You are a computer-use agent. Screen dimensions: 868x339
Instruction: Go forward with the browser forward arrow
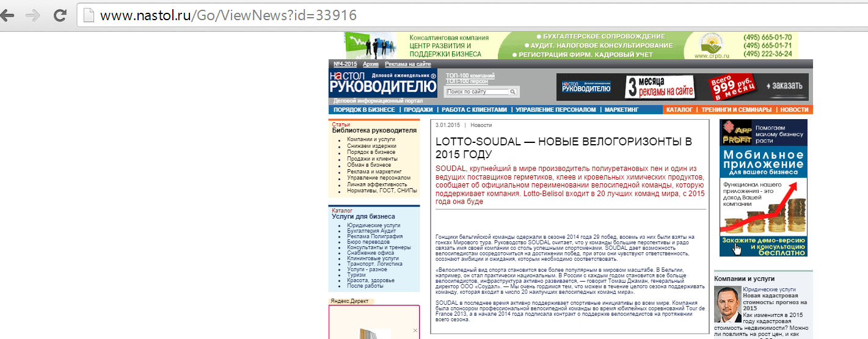tap(34, 15)
